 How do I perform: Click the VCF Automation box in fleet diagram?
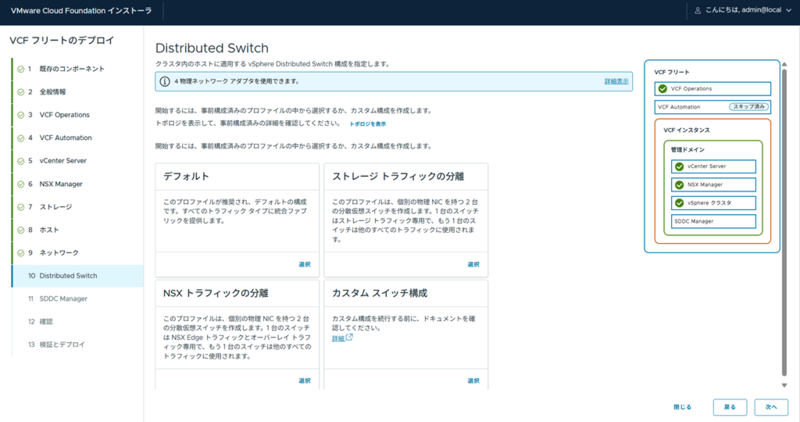pyautogui.click(x=712, y=107)
